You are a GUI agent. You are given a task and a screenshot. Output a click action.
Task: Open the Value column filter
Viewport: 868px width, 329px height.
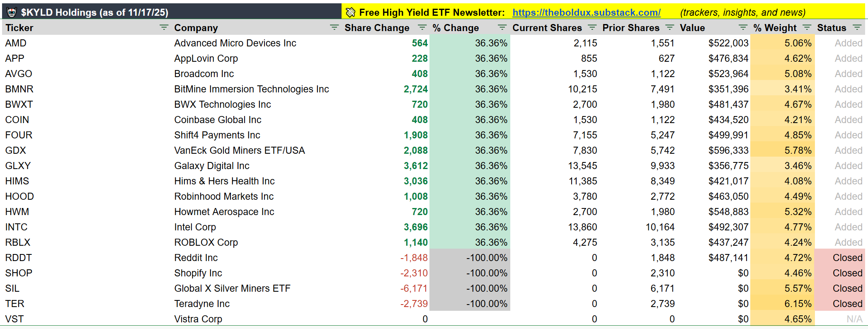(x=743, y=27)
